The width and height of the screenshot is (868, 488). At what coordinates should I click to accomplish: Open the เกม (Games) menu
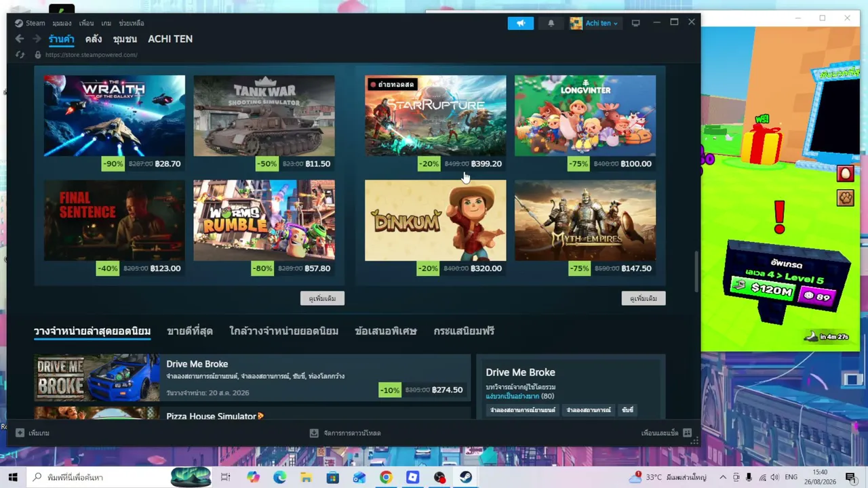tap(106, 23)
